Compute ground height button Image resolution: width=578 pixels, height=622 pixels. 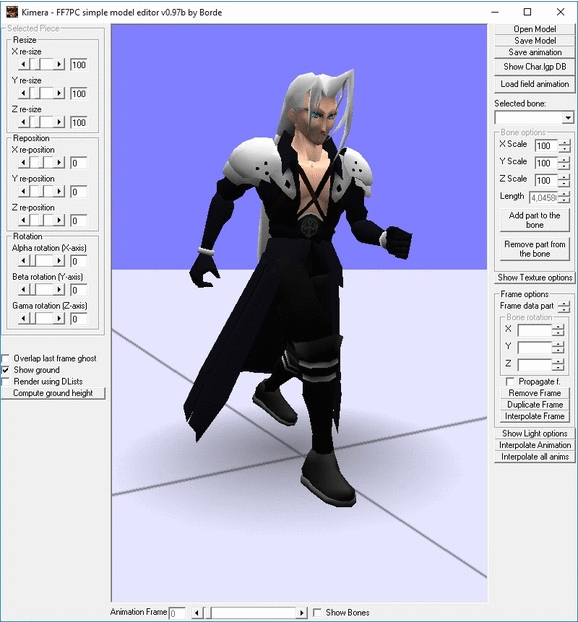click(53, 393)
